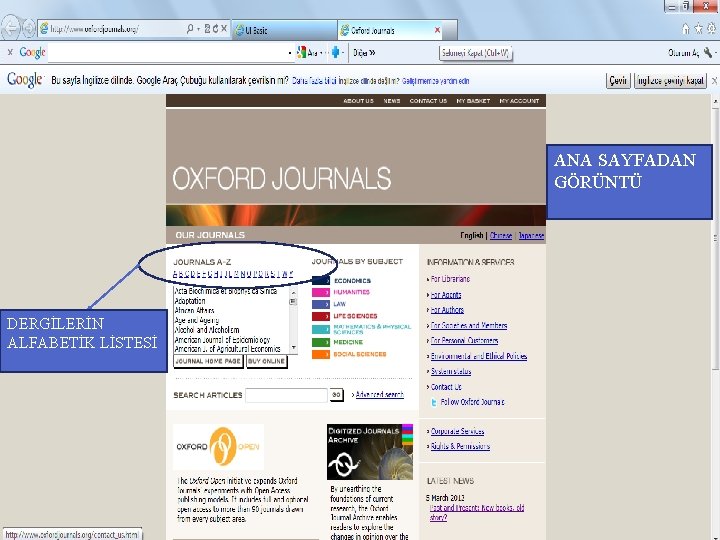Click the Social Sciences orange arrow icon

point(321,354)
